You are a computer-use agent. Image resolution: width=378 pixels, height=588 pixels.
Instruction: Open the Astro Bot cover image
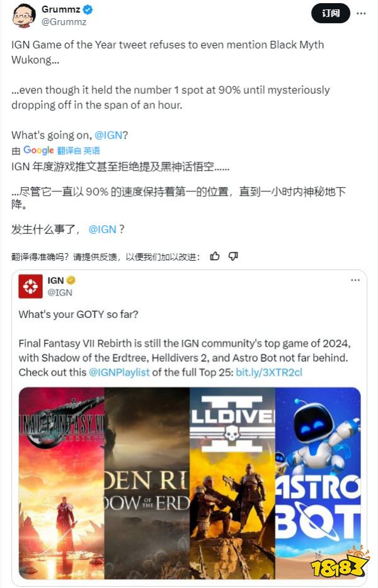(x=318, y=483)
